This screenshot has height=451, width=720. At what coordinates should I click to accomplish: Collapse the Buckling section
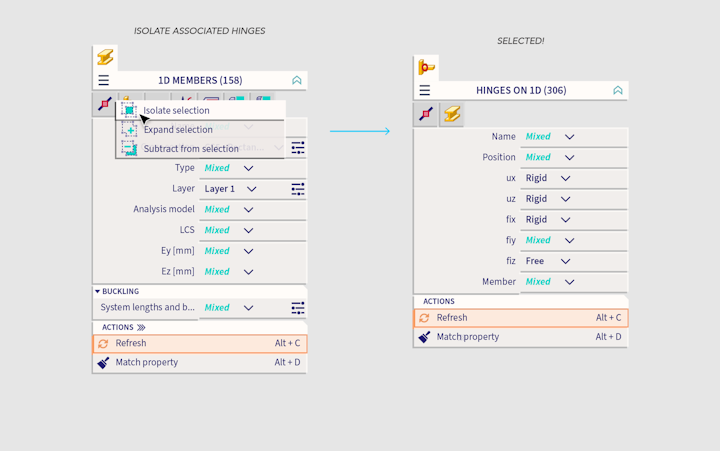pyautogui.click(x=98, y=291)
